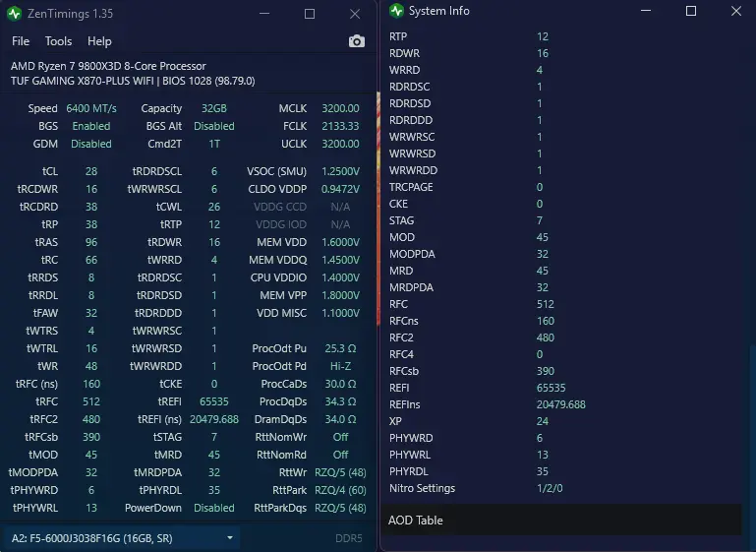Click the ZenTimings app logo icon
Viewport: 756px width, 552px height.
[x=15, y=14]
